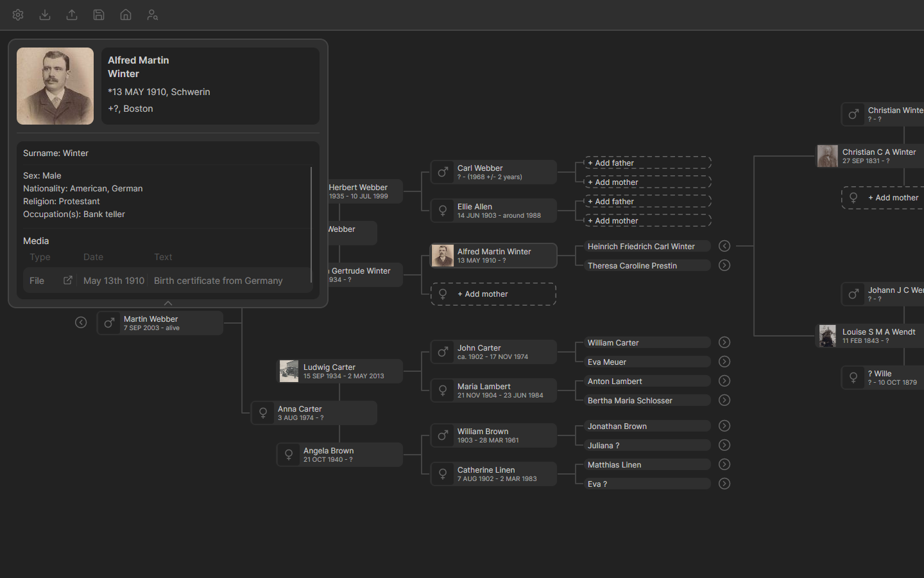Expand Bertha Maria Schlosser's ancestors
This screenshot has width=924, height=578.
(724, 400)
